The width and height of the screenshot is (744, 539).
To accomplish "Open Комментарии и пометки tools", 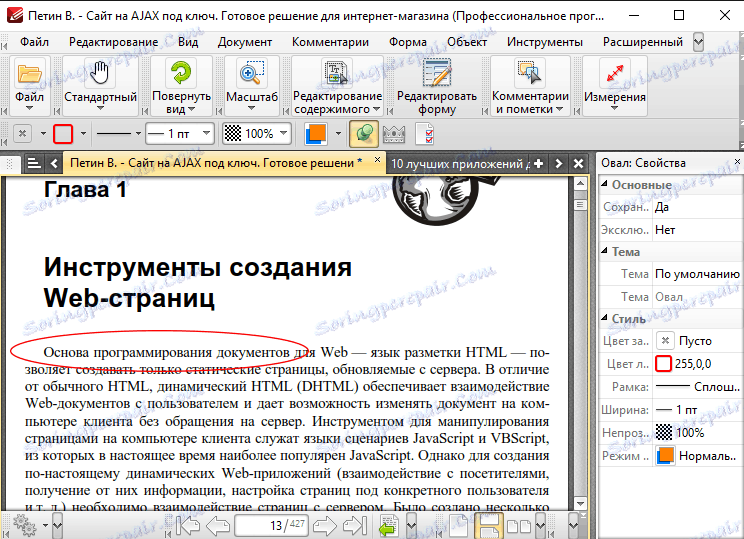I will (529, 75).
